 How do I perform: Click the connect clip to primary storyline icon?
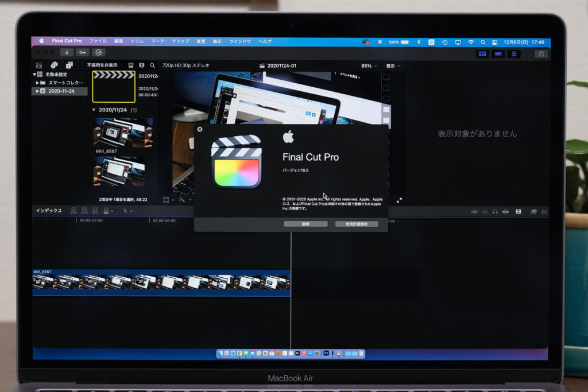click(x=73, y=211)
